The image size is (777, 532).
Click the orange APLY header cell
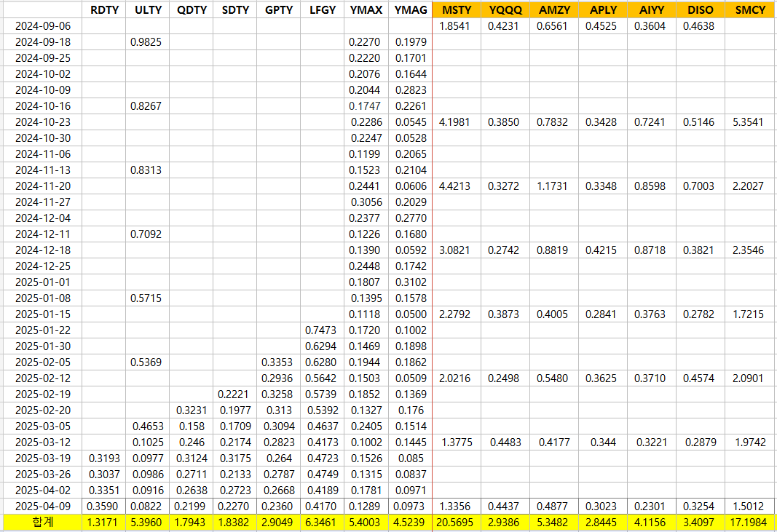(602, 10)
